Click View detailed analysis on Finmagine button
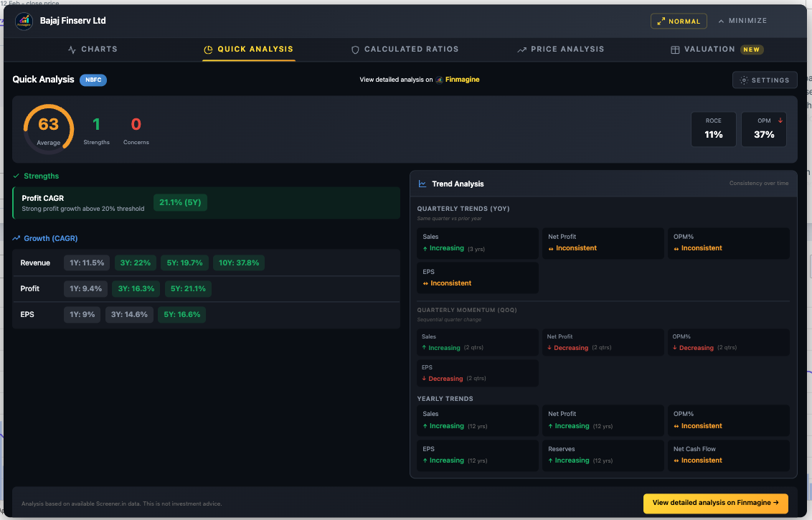 [x=715, y=503]
